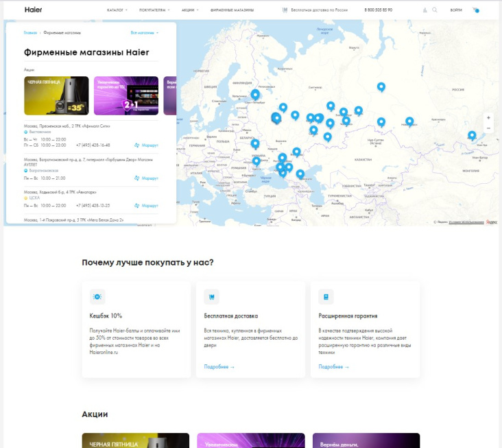Image resolution: width=502 pixels, height=448 pixels.
Task: Select the Горбушкин Двор store address
Action: (88, 162)
